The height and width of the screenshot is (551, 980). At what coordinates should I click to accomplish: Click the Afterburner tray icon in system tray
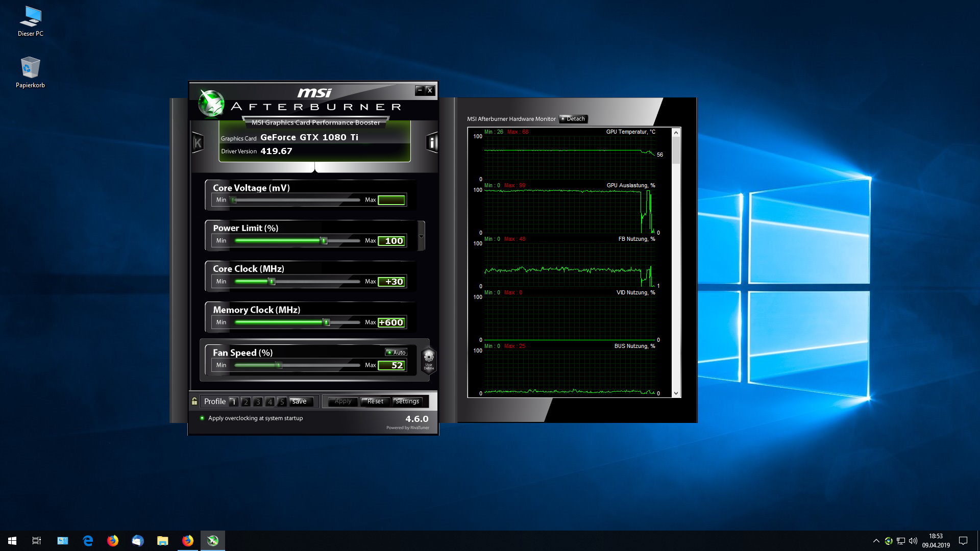point(889,541)
